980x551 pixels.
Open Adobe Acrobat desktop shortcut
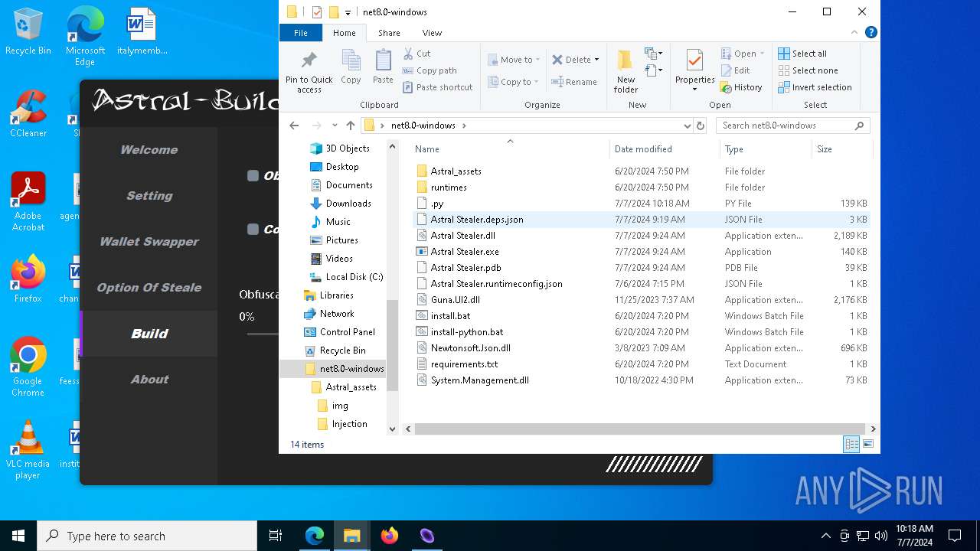tap(28, 202)
